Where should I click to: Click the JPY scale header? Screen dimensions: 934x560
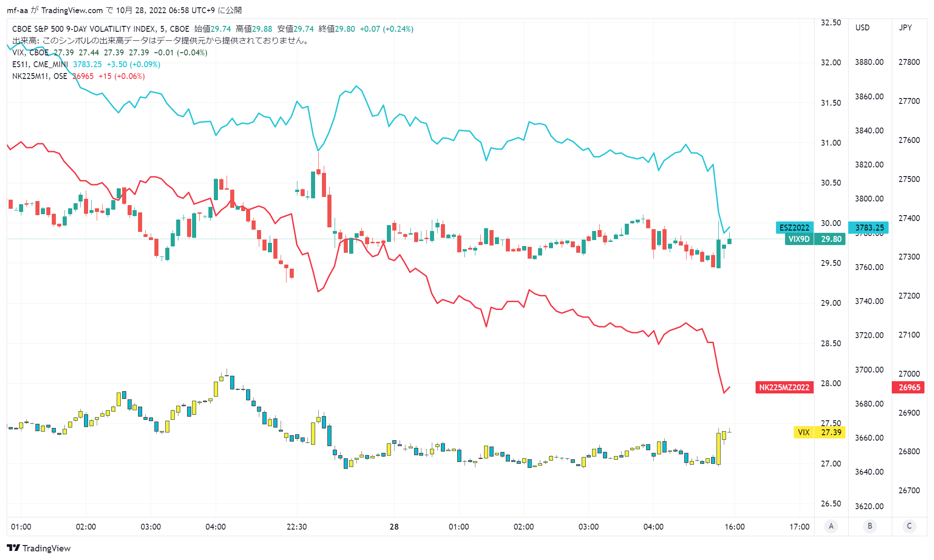coord(905,28)
